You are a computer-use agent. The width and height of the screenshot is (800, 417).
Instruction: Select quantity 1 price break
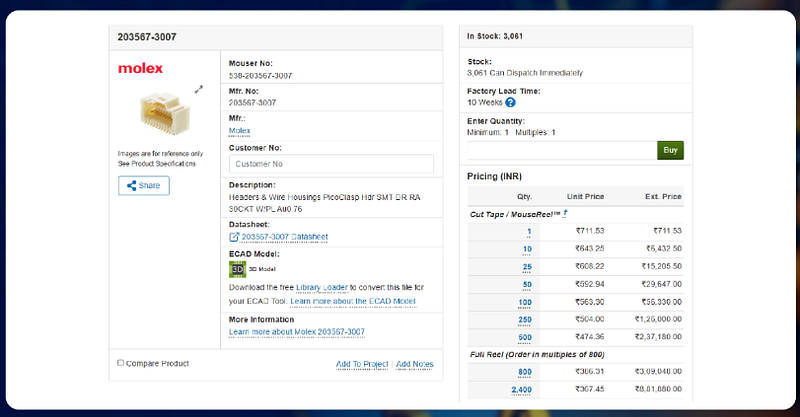point(529,231)
